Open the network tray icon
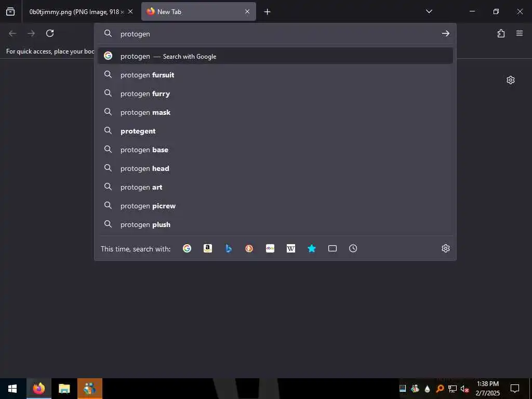Viewport: 532px width, 399px height. pos(453,389)
